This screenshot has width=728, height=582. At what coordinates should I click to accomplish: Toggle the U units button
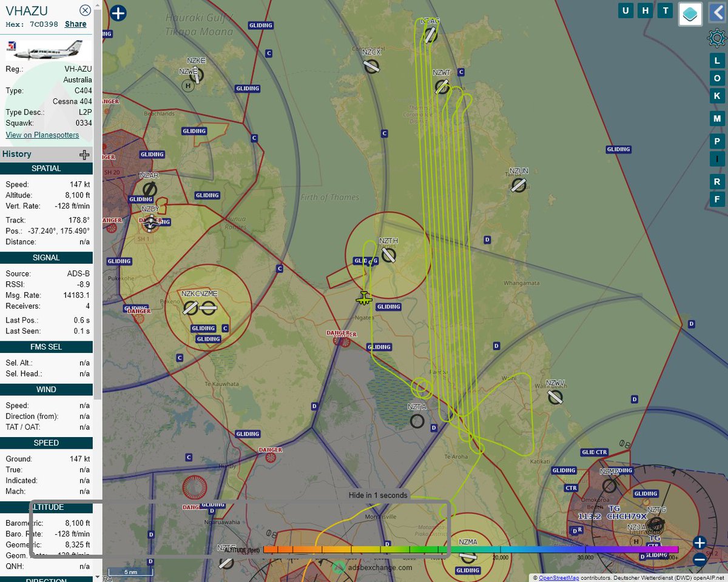pyautogui.click(x=625, y=10)
